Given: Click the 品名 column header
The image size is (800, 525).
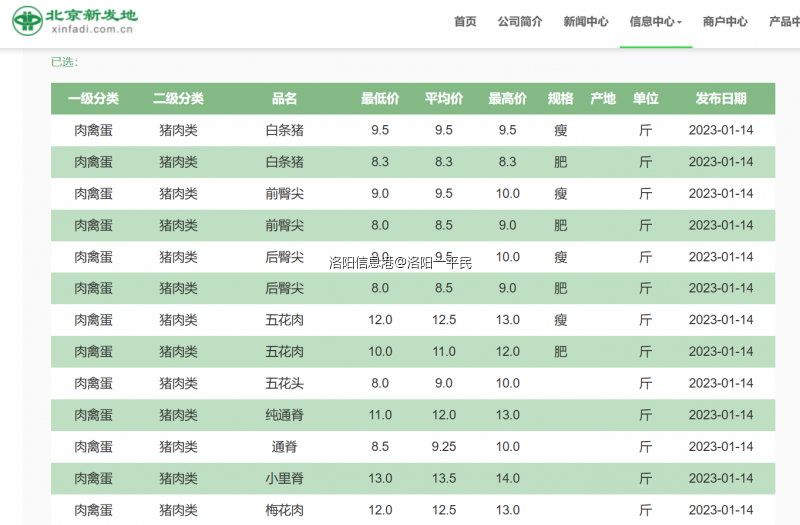Looking at the screenshot, I should [284, 98].
